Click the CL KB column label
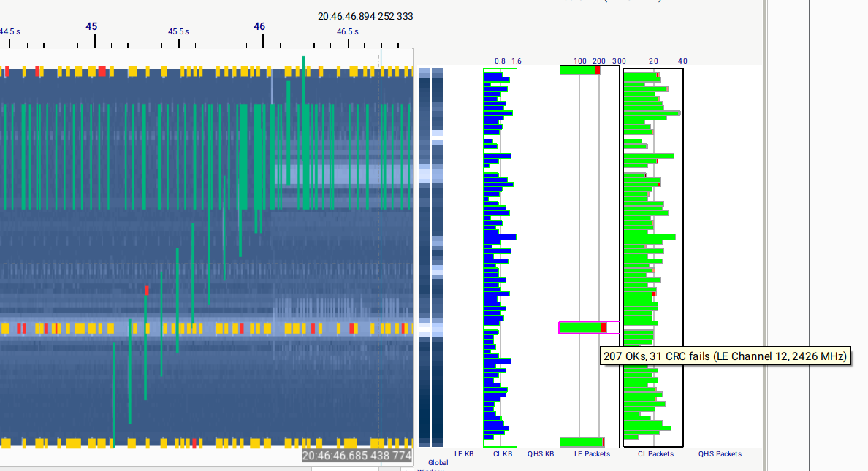868x471 pixels. click(x=503, y=454)
